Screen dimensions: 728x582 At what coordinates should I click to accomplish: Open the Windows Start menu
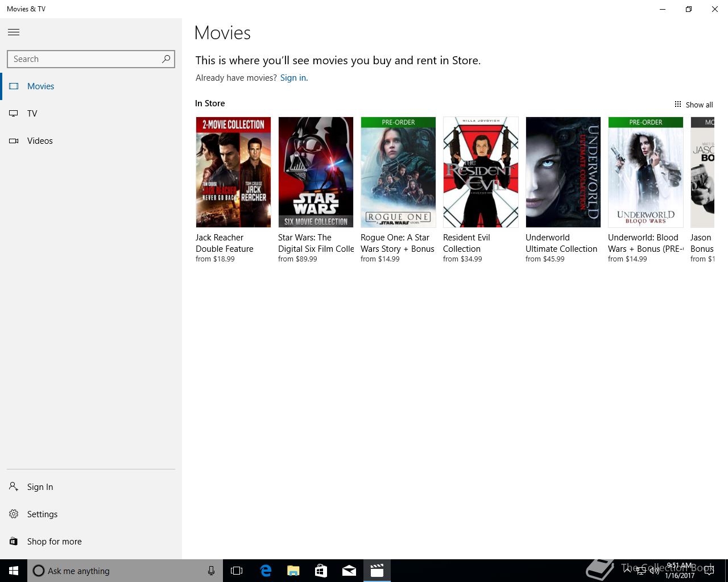click(x=14, y=571)
